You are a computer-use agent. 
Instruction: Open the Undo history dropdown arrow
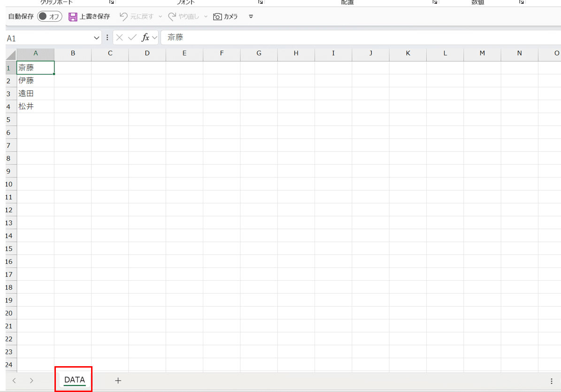(x=160, y=16)
